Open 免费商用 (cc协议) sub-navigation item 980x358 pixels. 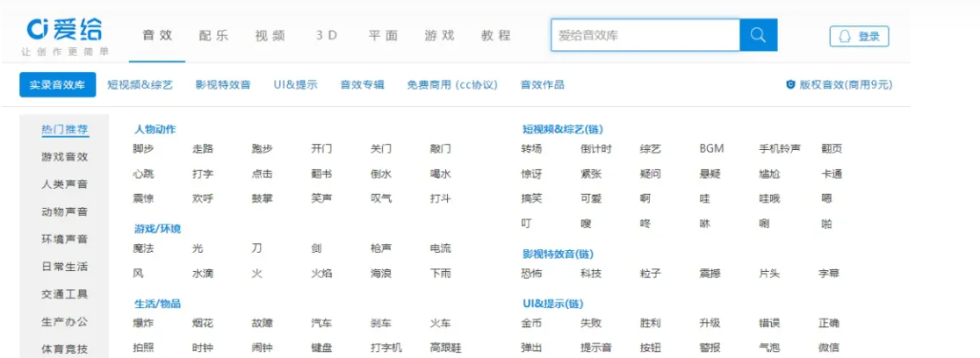(452, 85)
